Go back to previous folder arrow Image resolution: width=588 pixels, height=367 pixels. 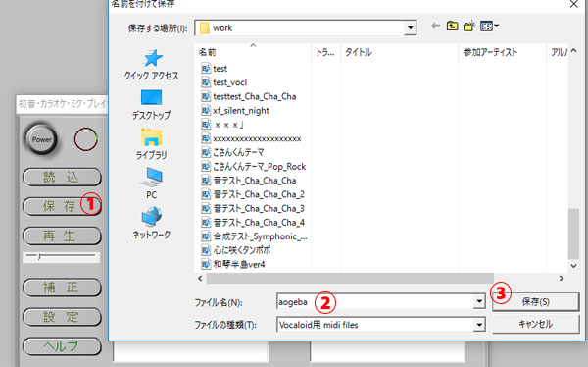point(435,26)
